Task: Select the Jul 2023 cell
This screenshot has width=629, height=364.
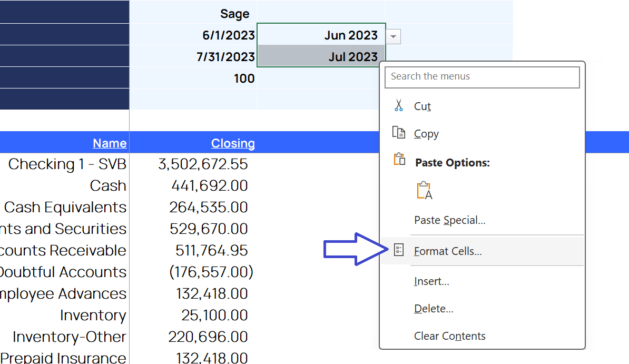Action: (321, 57)
